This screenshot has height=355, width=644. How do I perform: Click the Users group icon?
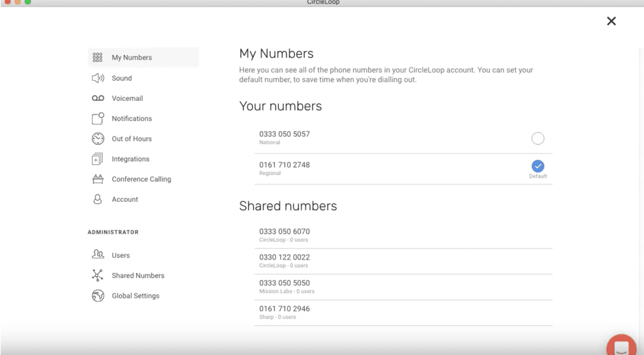pyautogui.click(x=98, y=255)
